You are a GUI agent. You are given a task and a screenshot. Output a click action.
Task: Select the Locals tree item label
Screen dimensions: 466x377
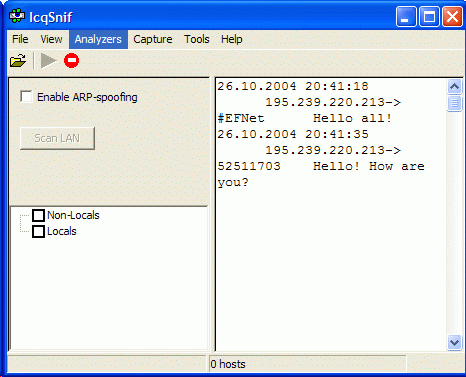pyautogui.click(x=62, y=231)
